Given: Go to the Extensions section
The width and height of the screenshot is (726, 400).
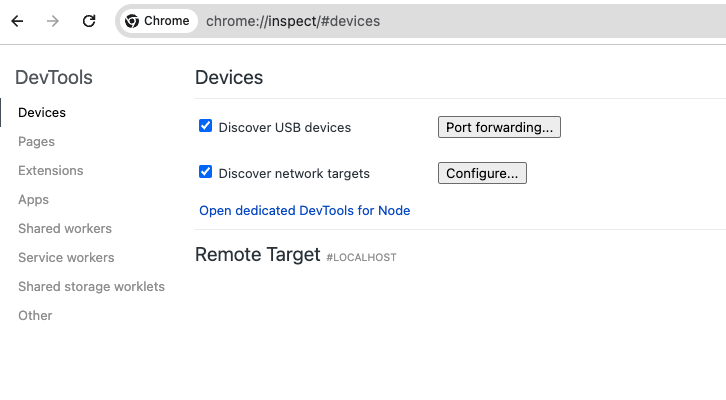Looking at the screenshot, I should (x=50, y=171).
